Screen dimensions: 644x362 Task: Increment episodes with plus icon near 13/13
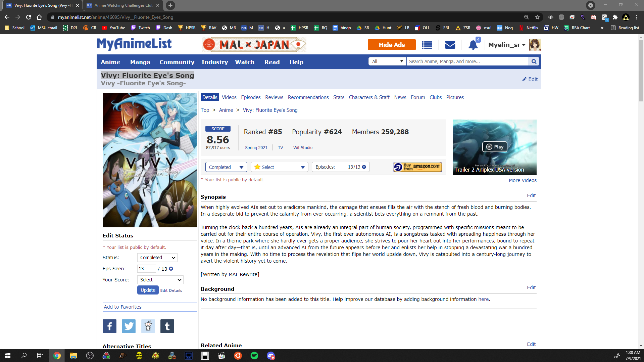tap(364, 167)
